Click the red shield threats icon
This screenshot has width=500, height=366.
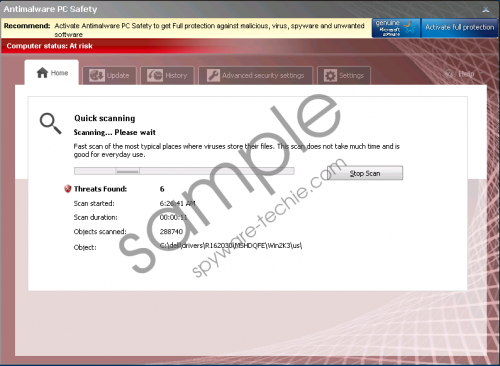click(68, 189)
